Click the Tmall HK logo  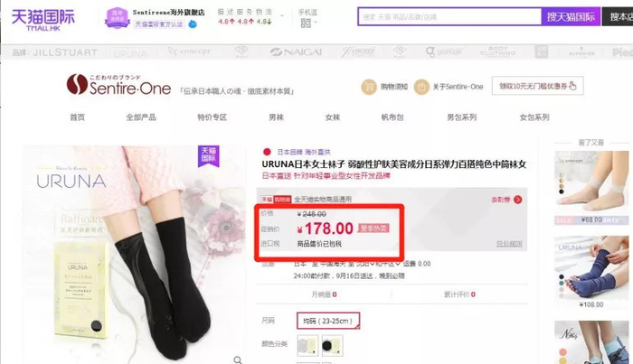click(x=43, y=20)
